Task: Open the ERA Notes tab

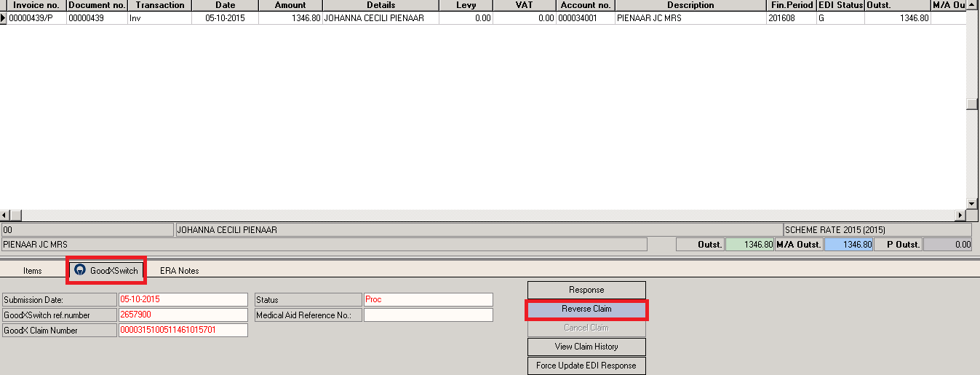Action: pos(179,271)
